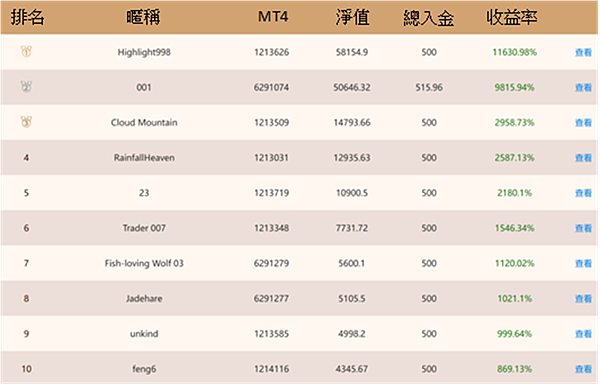
Task: Click the silver medal icon for 001
Action: click(26, 87)
